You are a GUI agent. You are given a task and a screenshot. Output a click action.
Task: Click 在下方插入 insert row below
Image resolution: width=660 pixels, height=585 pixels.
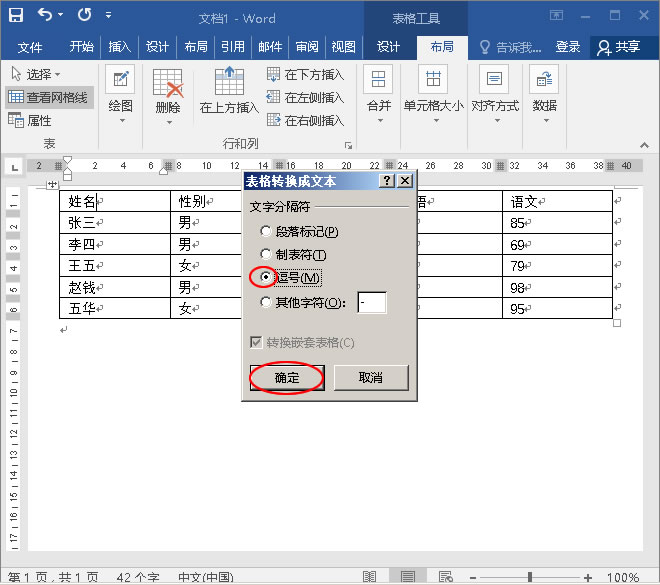[x=306, y=74]
